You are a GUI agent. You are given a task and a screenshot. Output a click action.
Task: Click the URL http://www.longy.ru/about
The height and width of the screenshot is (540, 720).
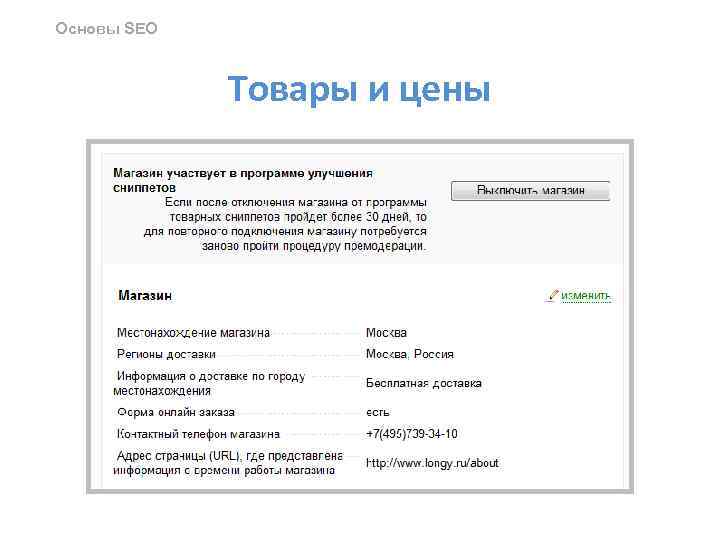(x=432, y=463)
